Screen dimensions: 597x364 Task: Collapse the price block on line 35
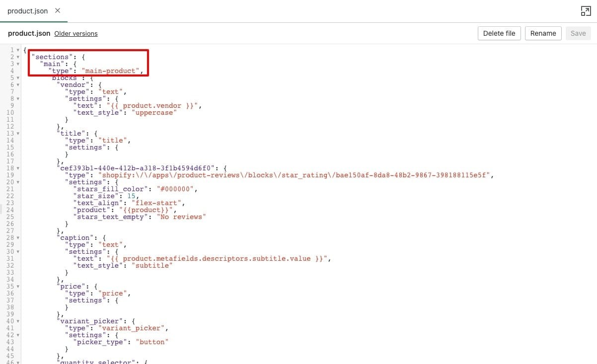pos(18,286)
